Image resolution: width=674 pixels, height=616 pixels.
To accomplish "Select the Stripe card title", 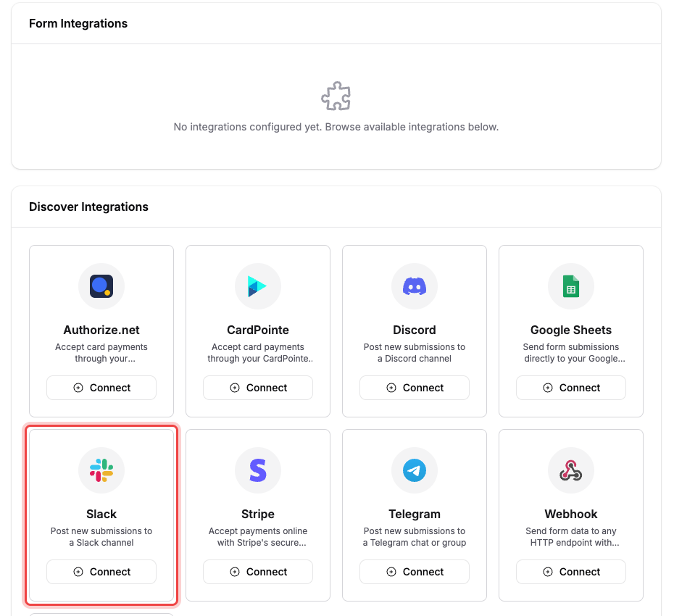I will click(258, 514).
